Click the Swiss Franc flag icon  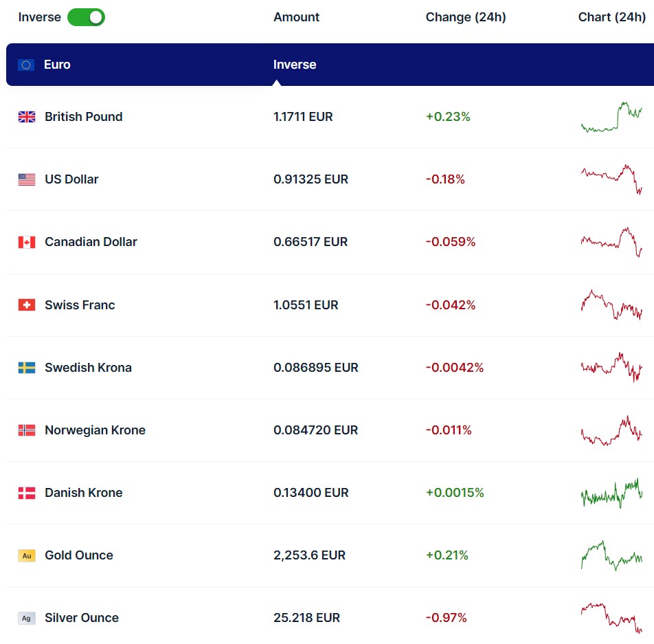(x=26, y=305)
